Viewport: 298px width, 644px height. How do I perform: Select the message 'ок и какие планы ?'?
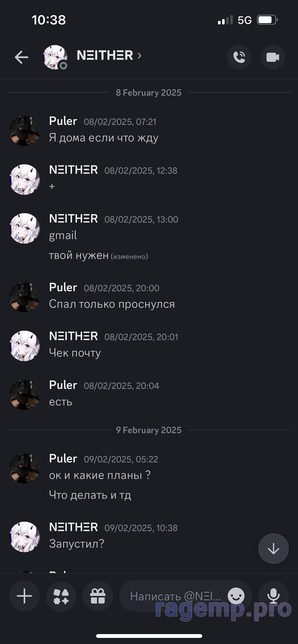pos(100,475)
